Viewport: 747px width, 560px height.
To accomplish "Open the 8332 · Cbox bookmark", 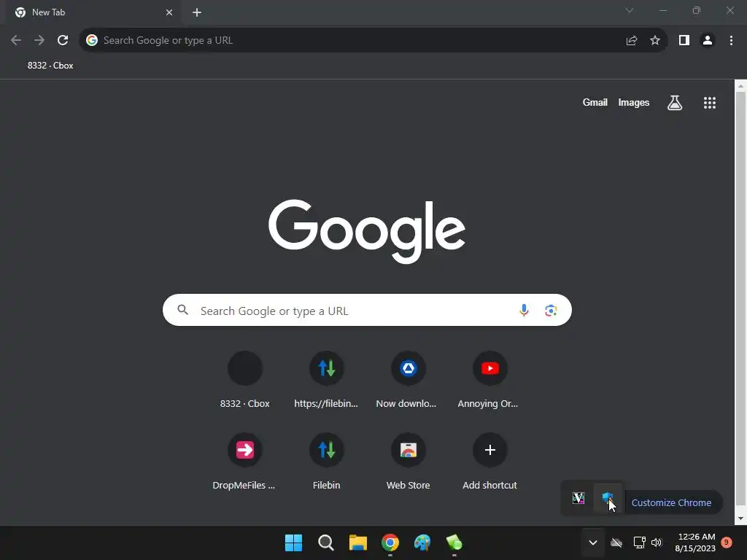I will pos(50,66).
